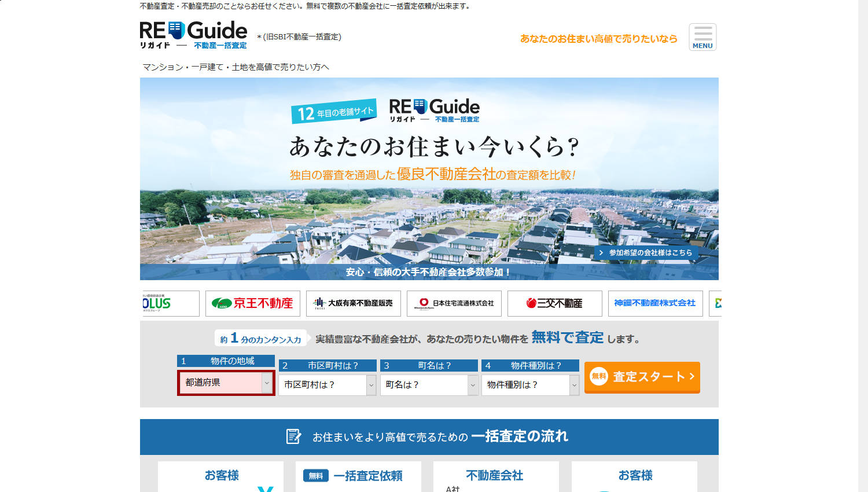
Task: Click the あなたのお住まい高値で売りたいなら text
Action: (x=599, y=39)
